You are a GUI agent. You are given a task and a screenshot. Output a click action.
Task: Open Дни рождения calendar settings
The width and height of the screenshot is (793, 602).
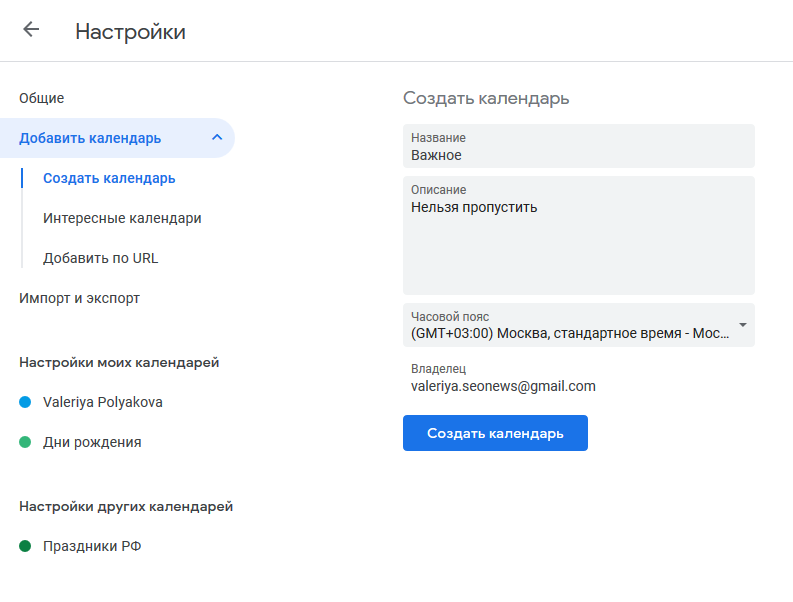pyautogui.click(x=92, y=442)
